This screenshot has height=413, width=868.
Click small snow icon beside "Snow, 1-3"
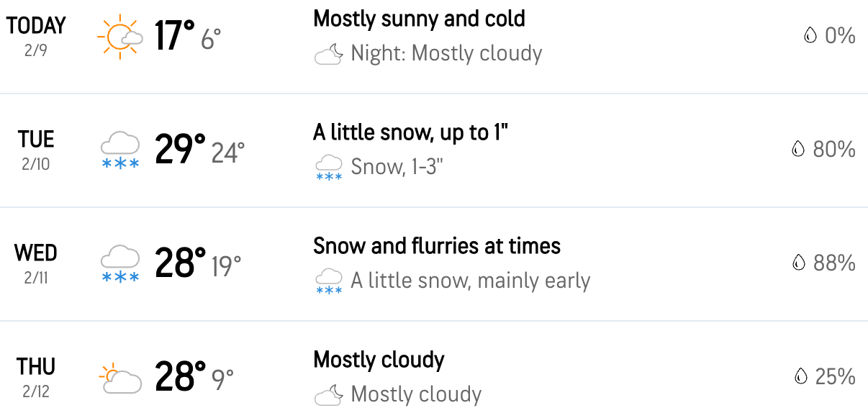point(329,167)
